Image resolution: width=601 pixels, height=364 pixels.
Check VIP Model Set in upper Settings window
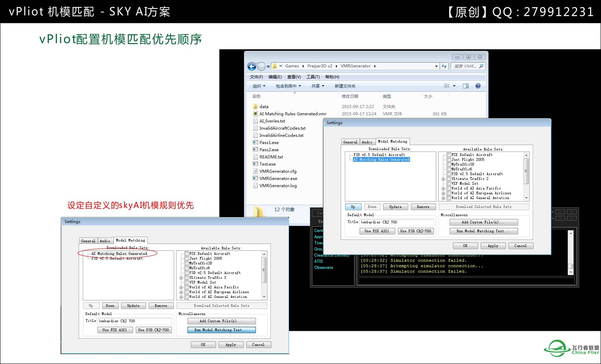[449, 183]
